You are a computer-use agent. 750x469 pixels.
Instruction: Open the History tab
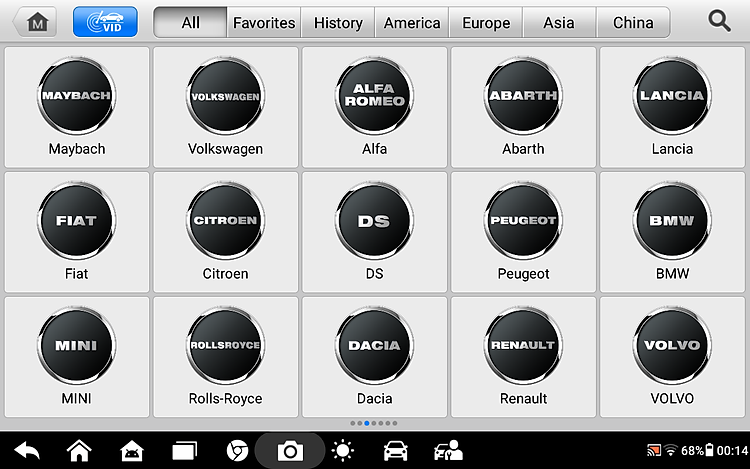[x=338, y=22]
